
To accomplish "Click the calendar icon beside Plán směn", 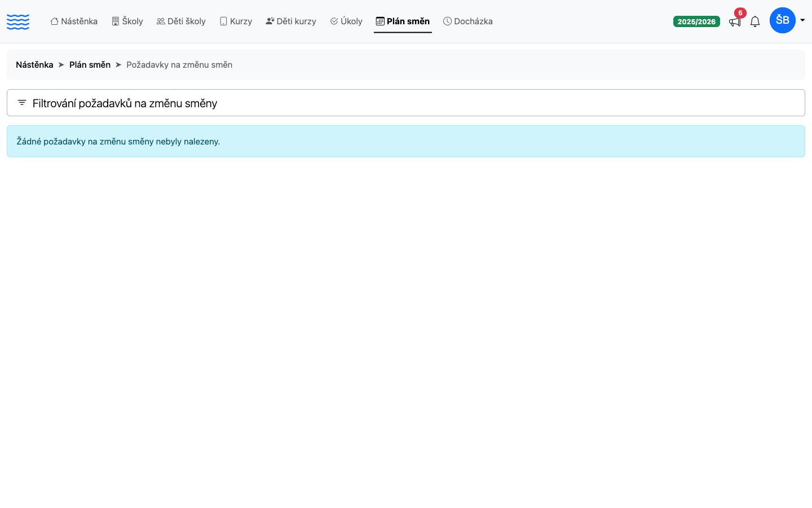I will tap(380, 21).
